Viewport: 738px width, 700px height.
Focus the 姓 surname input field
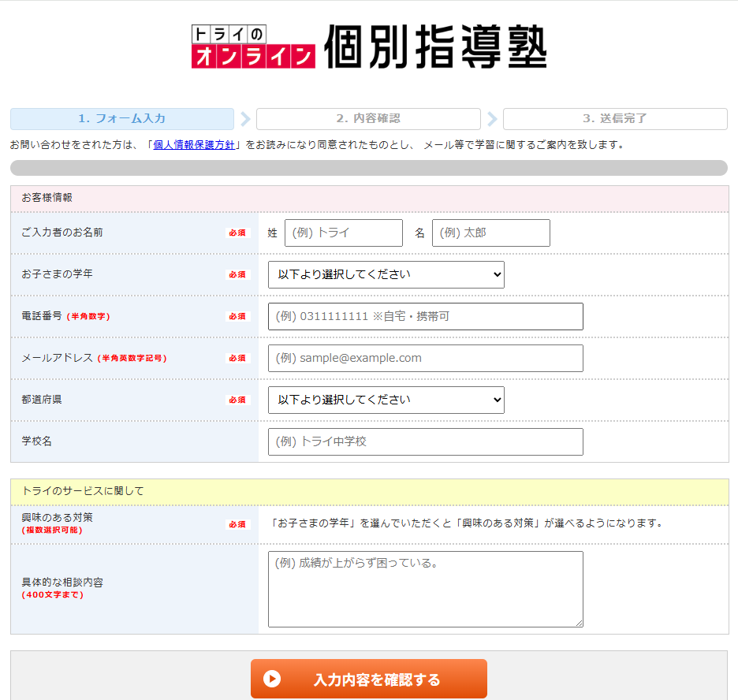click(343, 233)
